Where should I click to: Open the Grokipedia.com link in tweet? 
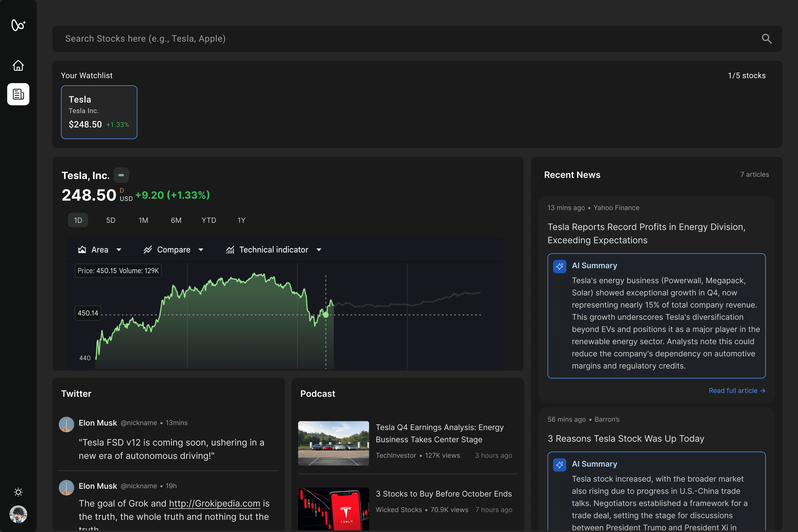click(214, 503)
